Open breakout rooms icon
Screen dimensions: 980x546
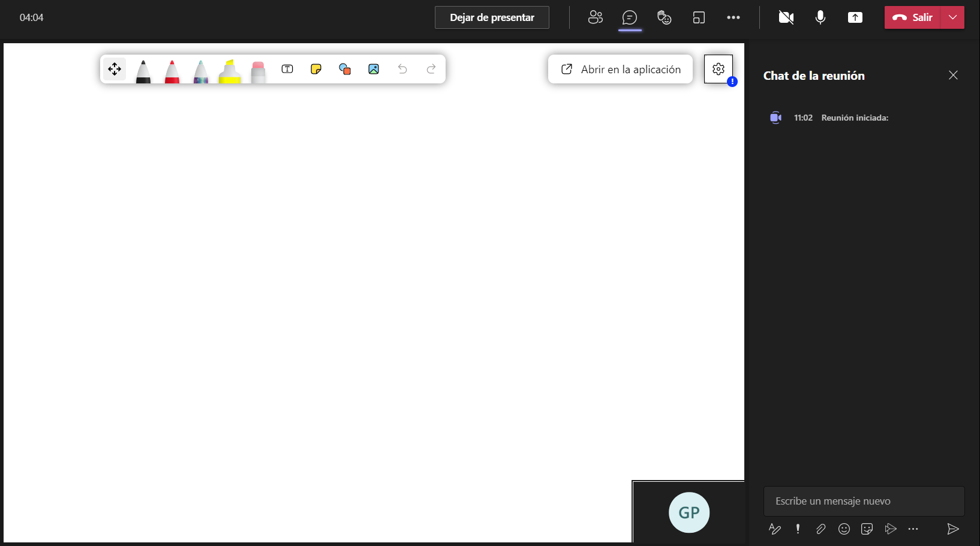(x=699, y=17)
